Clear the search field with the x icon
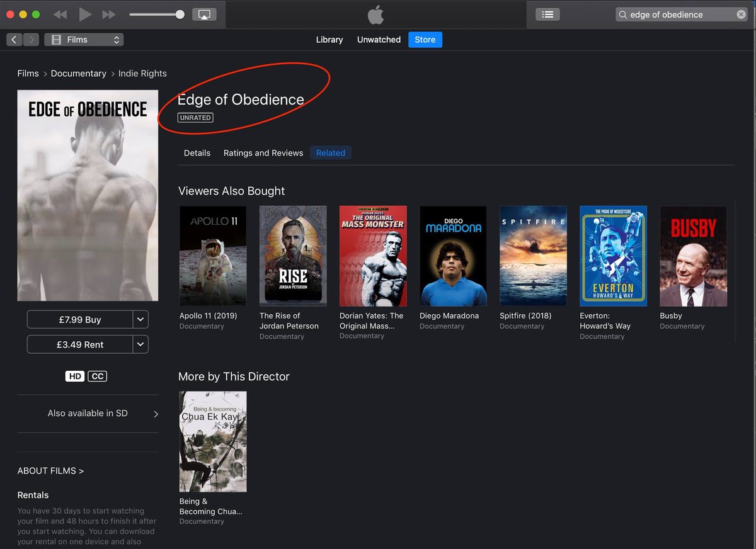756x549 pixels. (x=741, y=14)
